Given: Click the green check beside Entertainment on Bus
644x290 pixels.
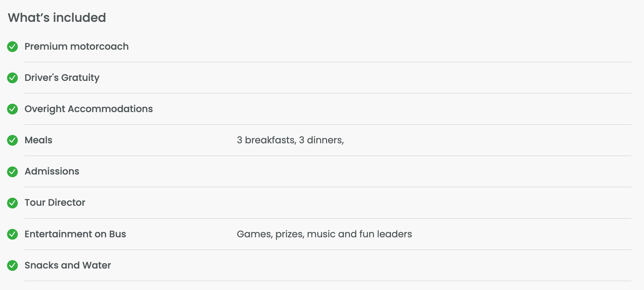Looking at the screenshot, I should (x=12, y=234).
